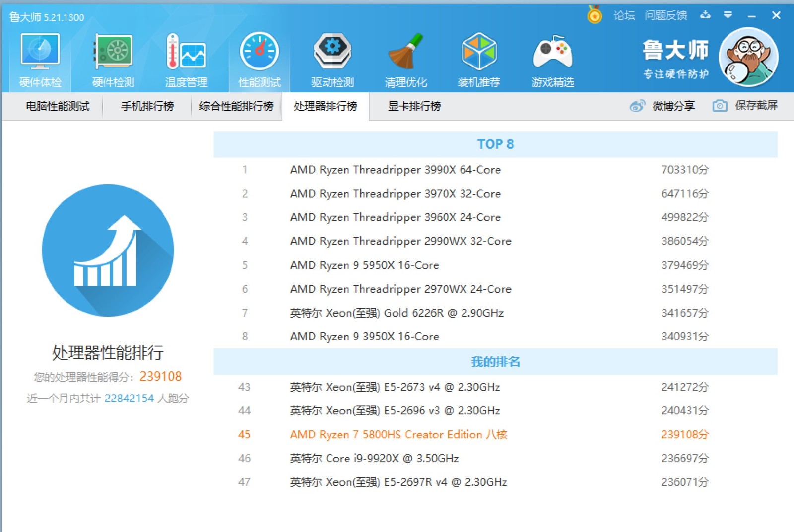Open the 硬件检测 hardware detection section

pos(113,61)
